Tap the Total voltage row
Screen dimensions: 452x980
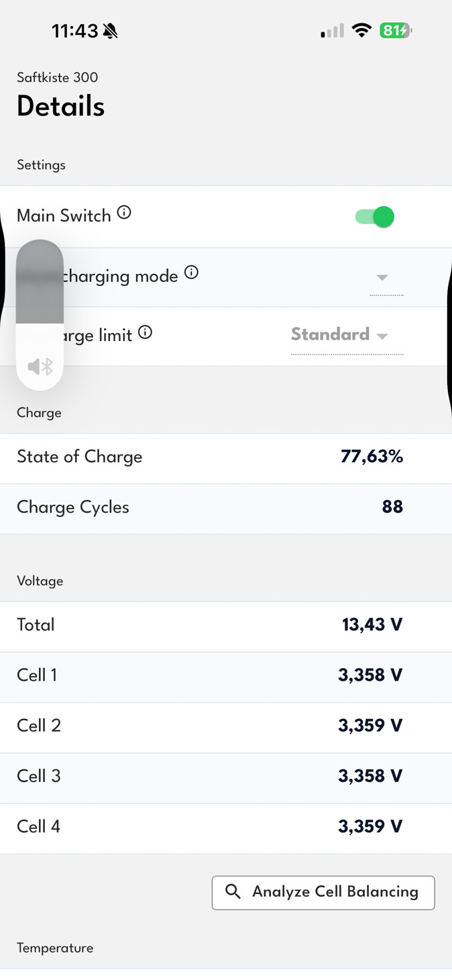[x=226, y=626]
